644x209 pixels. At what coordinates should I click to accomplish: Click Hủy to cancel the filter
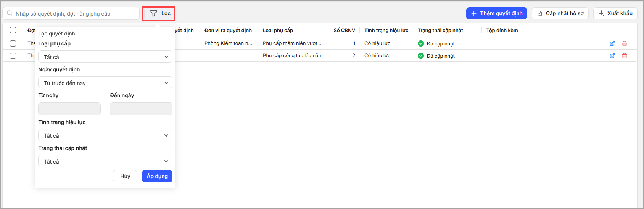[x=125, y=176]
